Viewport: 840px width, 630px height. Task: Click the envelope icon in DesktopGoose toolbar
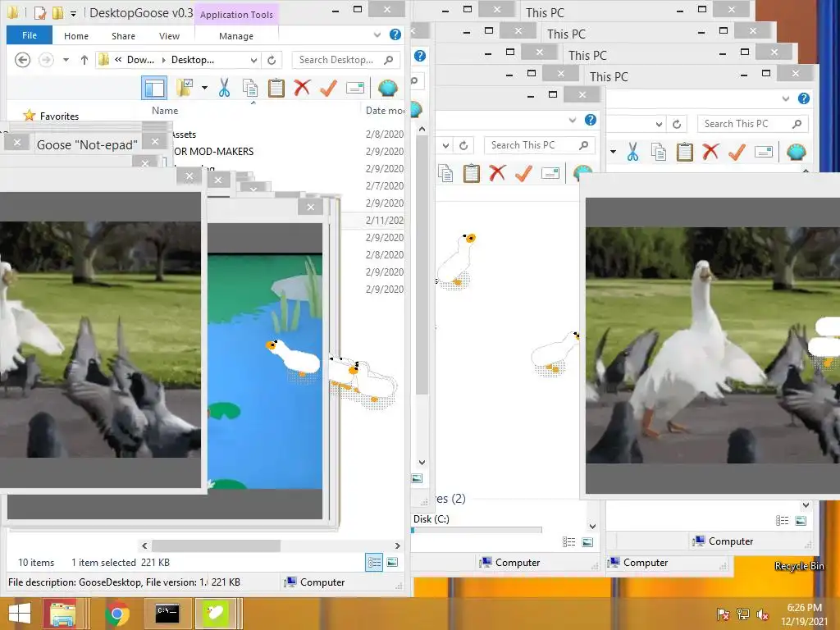pyautogui.click(x=355, y=88)
